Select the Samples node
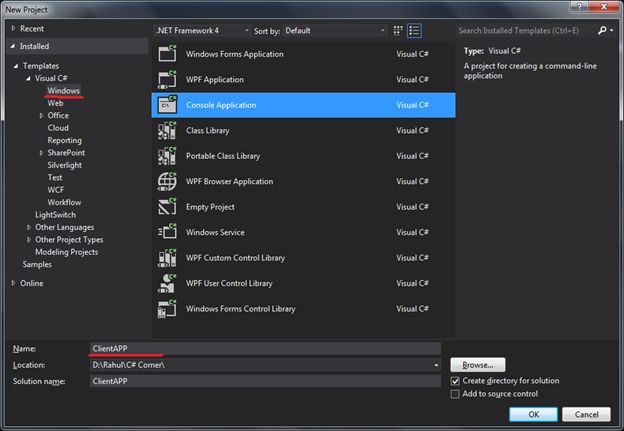The image size is (624, 431). 37,264
